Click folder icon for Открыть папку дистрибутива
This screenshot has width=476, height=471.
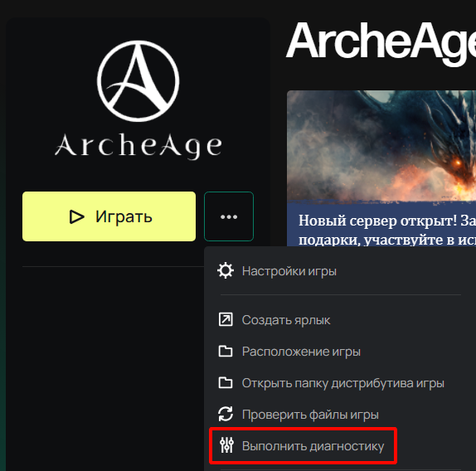(226, 383)
